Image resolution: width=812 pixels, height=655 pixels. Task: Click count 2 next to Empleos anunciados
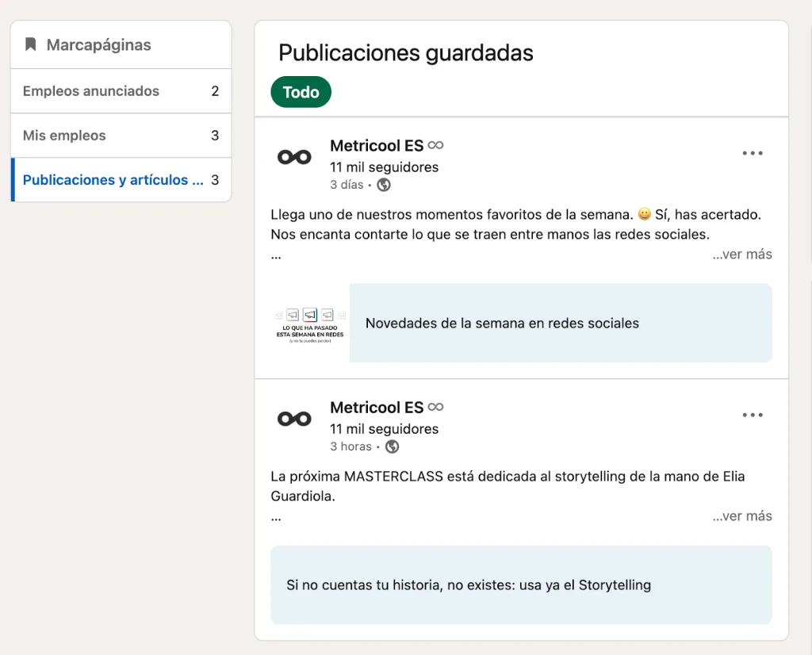215,91
